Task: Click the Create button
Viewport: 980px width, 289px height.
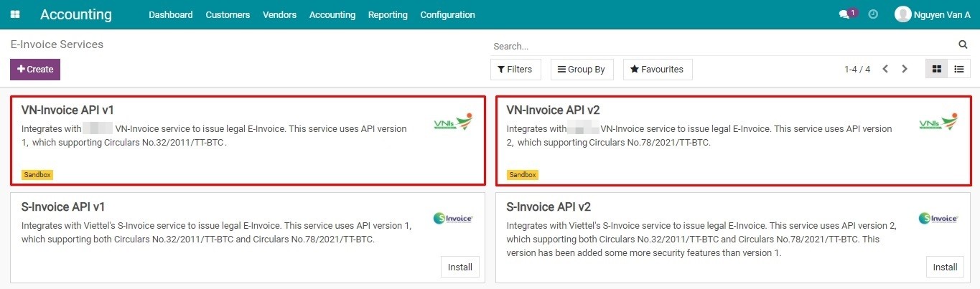Action: 35,70
